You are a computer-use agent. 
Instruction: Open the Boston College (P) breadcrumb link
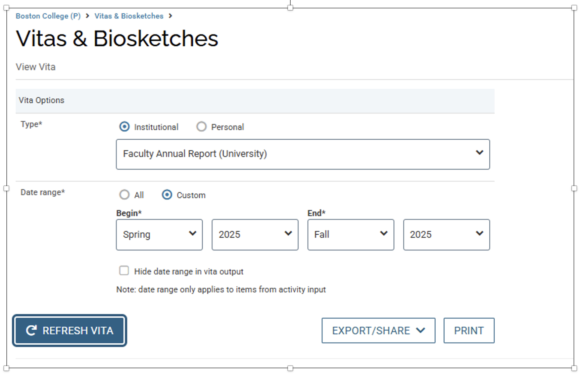tap(48, 16)
